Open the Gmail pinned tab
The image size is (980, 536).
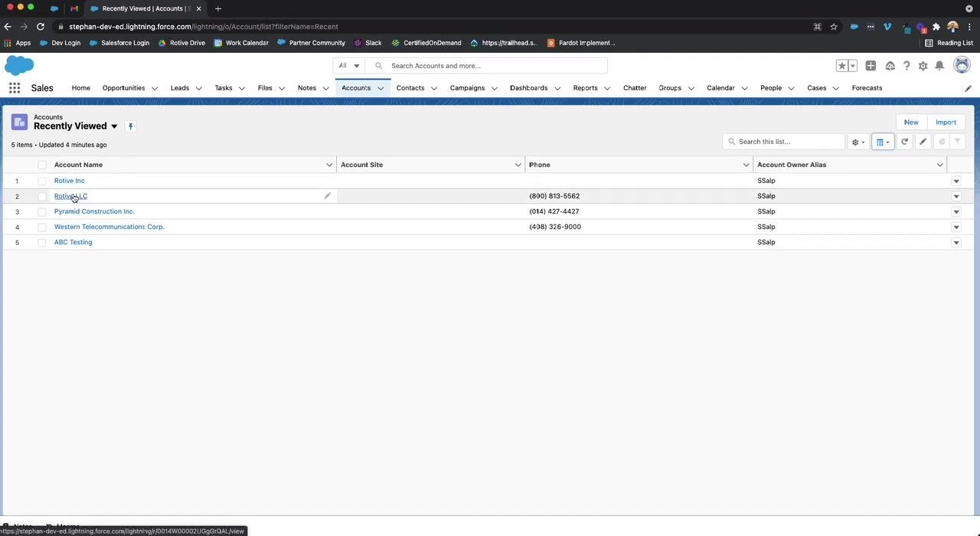tap(74, 8)
